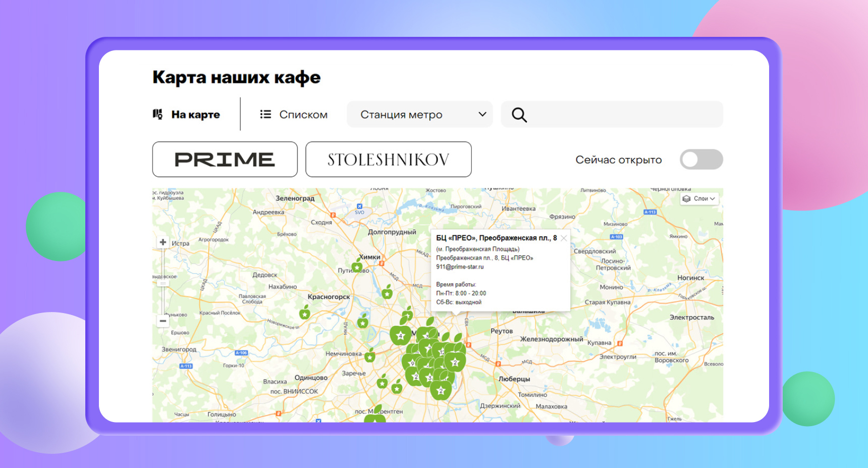Screen dimensions: 868x468
Task: Zoom out with the map minus button
Action: pyautogui.click(x=163, y=321)
